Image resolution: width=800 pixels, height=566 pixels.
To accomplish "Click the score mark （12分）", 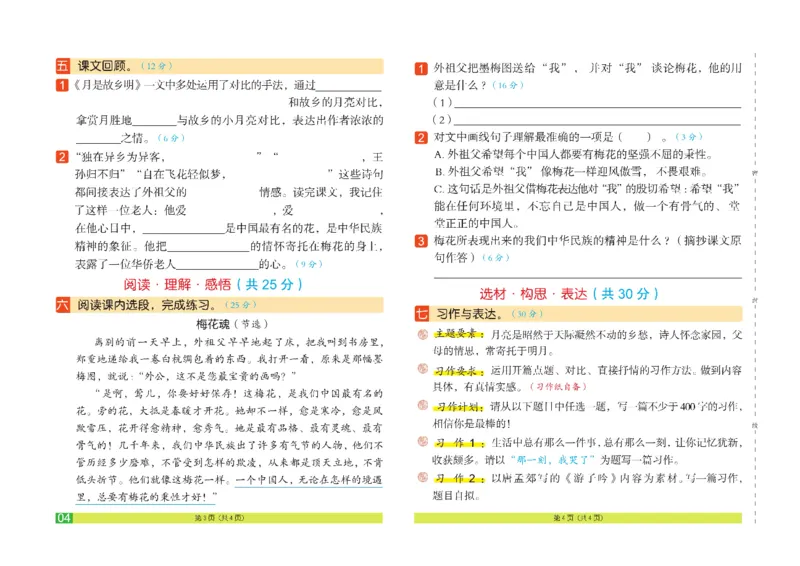I will tap(156, 66).
